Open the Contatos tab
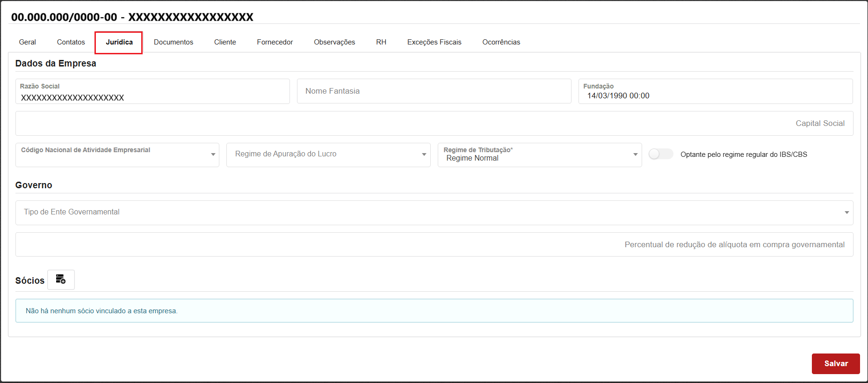The image size is (868, 383). [71, 42]
